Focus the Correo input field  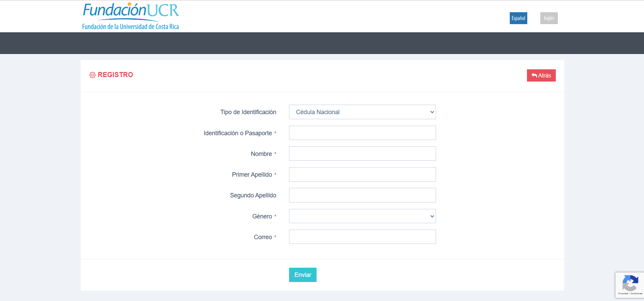(x=362, y=237)
